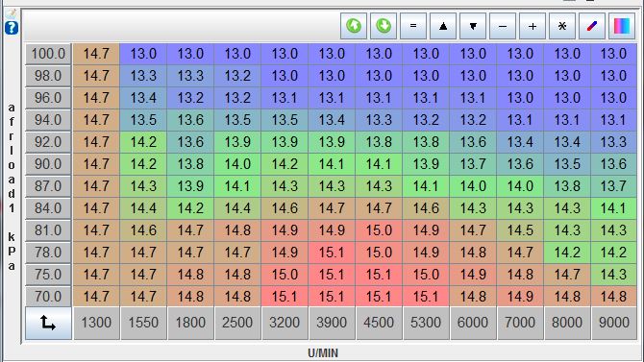Click the minus subtract button
644x362 pixels.
(x=503, y=26)
